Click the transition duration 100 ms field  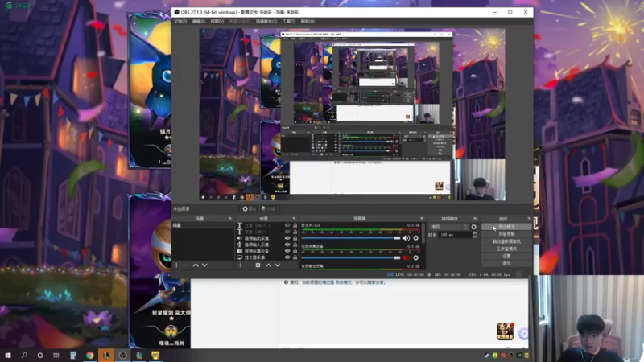[x=455, y=235]
